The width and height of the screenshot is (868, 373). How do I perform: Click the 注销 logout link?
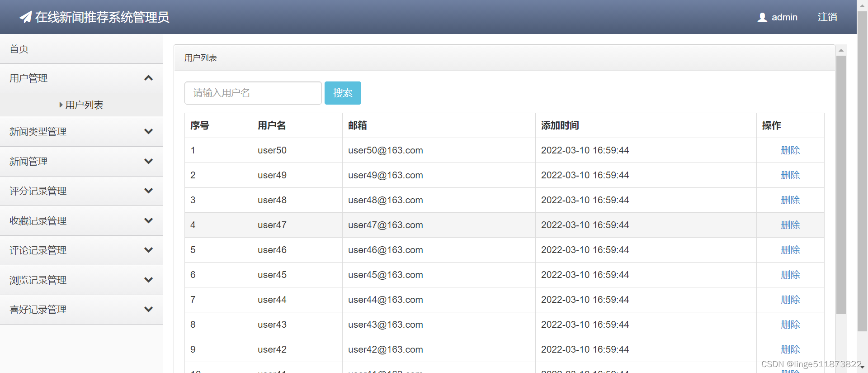coord(827,17)
